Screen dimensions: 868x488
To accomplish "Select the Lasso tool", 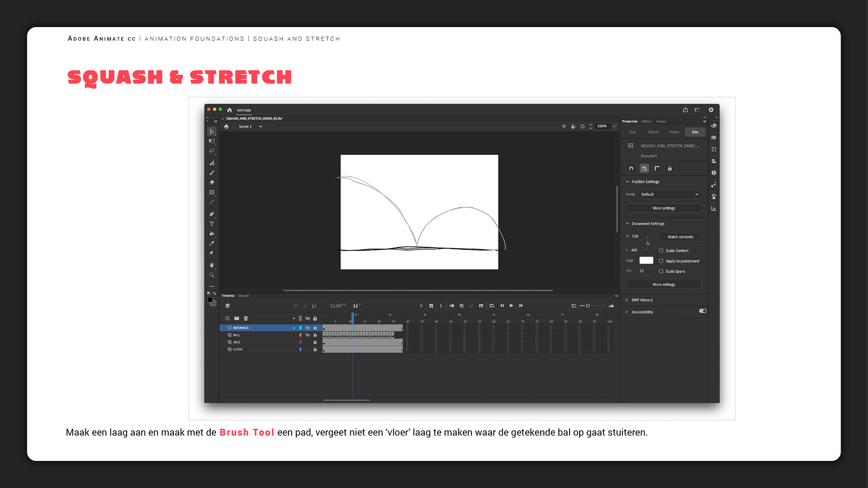I will (212, 151).
